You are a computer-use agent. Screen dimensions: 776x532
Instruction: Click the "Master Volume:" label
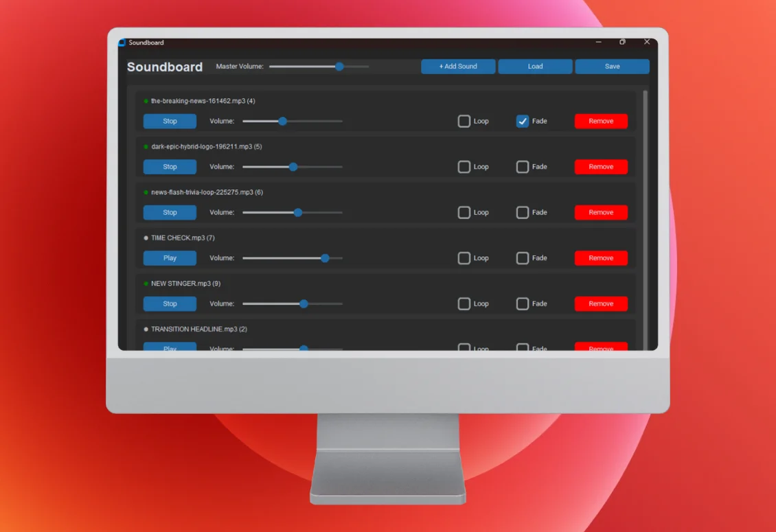[240, 67]
